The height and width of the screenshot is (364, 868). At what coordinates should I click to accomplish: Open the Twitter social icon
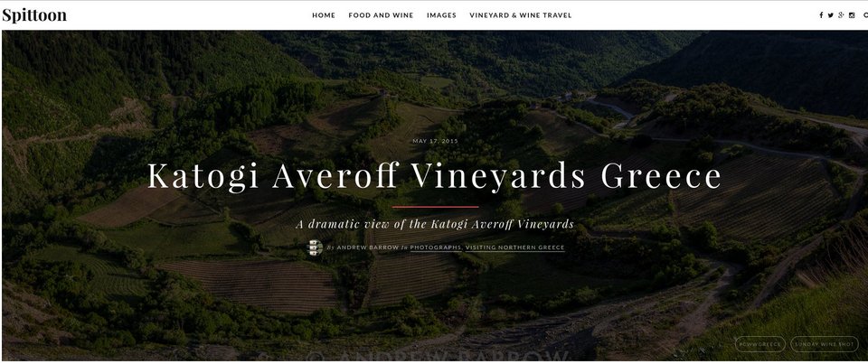click(830, 15)
